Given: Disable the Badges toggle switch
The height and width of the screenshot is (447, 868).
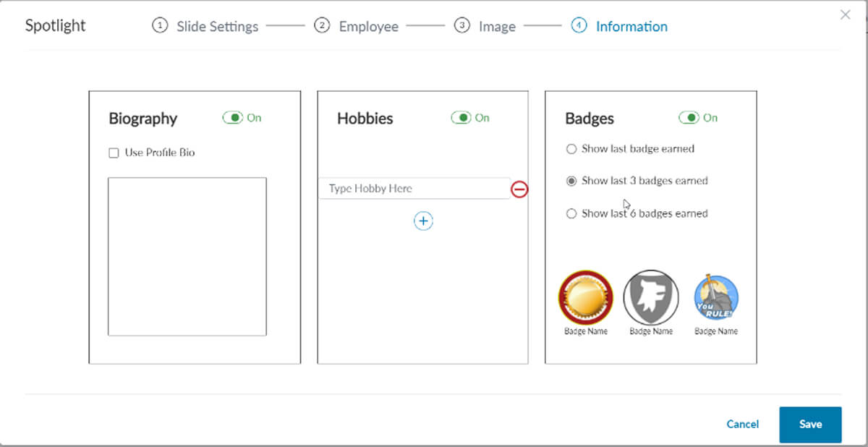Looking at the screenshot, I should [x=689, y=118].
